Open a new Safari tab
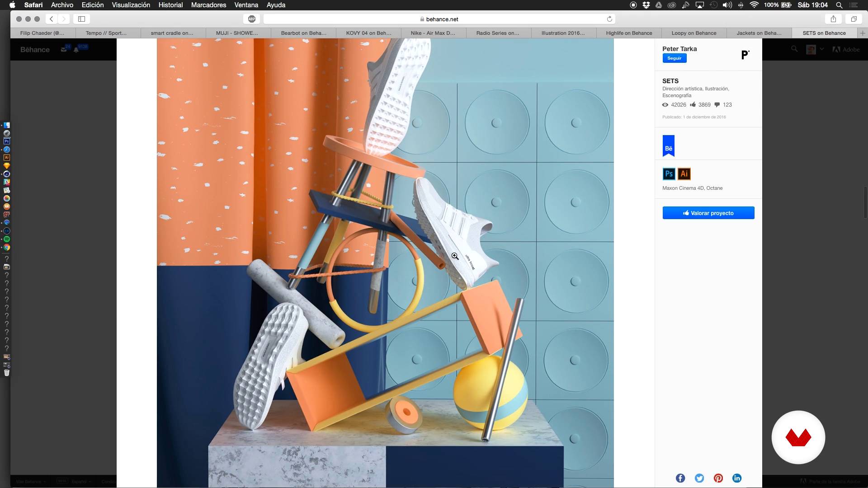Image resolution: width=868 pixels, height=488 pixels. tap(863, 33)
